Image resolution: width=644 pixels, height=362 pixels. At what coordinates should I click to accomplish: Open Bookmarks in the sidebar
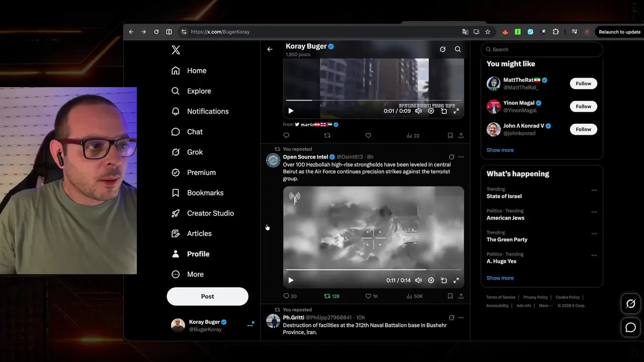[197, 193]
